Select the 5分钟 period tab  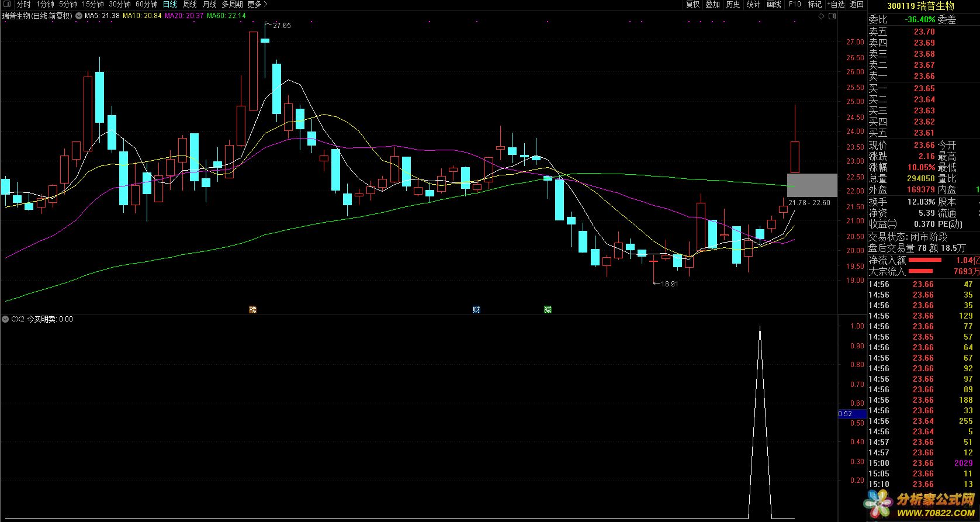coord(68,4)
